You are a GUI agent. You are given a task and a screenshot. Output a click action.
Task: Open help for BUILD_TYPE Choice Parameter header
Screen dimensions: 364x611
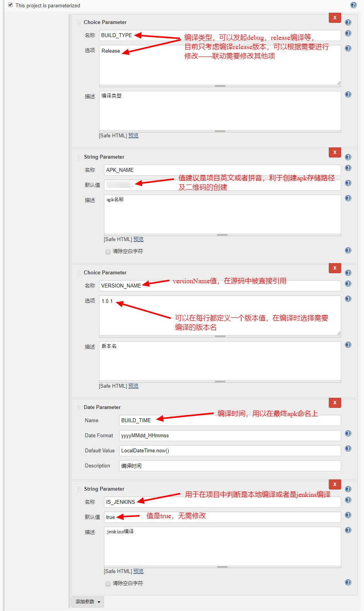coord(348,22)
